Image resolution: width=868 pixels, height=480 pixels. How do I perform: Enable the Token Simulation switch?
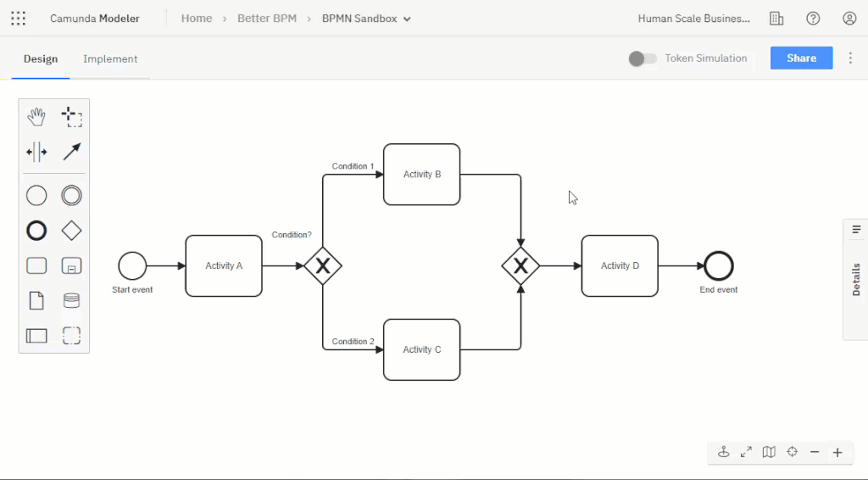tap(643, 59)
